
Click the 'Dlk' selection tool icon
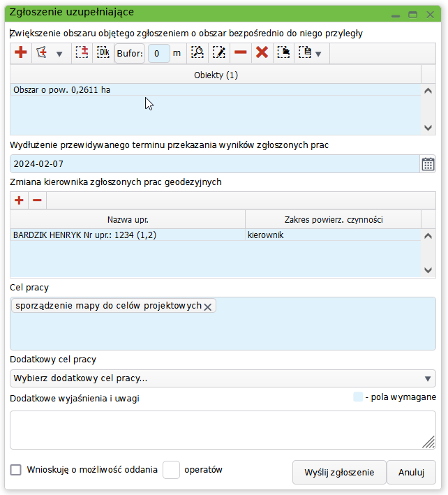pyautogui.click(x=103, y=53)
